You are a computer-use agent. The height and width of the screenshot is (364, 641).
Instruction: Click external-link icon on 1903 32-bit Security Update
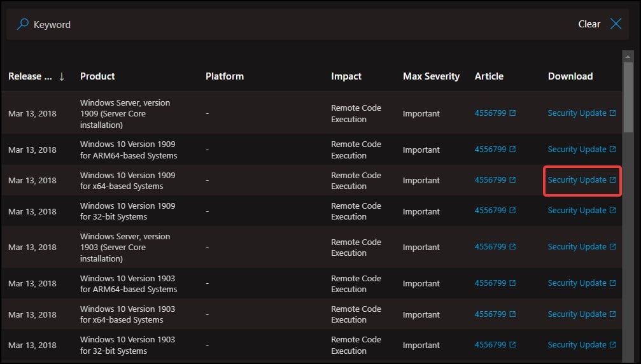coord(612,344)
